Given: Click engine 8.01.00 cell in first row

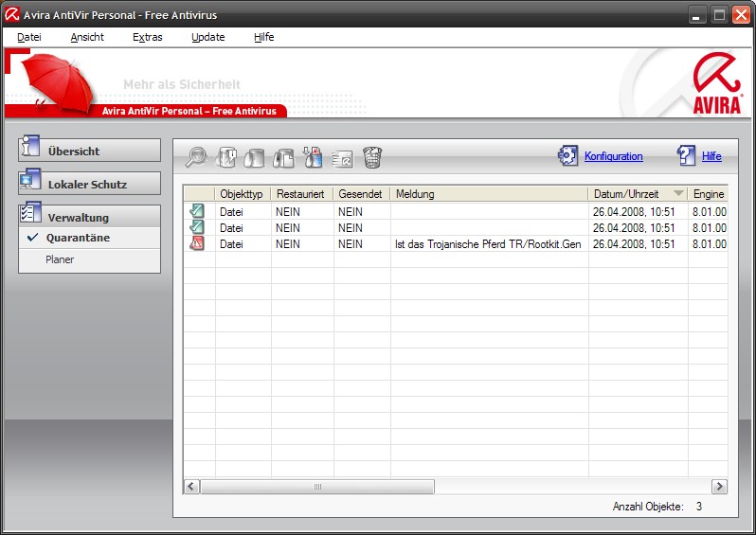Looking at the screenshot, I should [x=710, y=211].
